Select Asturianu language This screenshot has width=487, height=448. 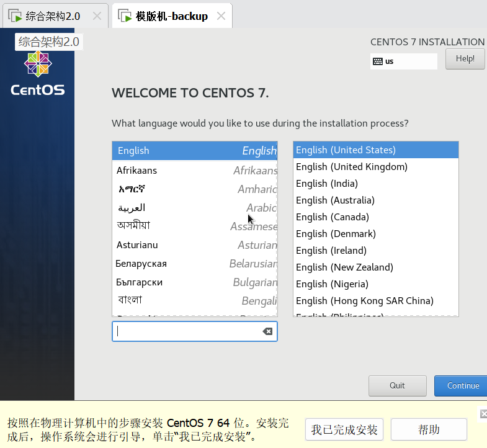point(195,245)
